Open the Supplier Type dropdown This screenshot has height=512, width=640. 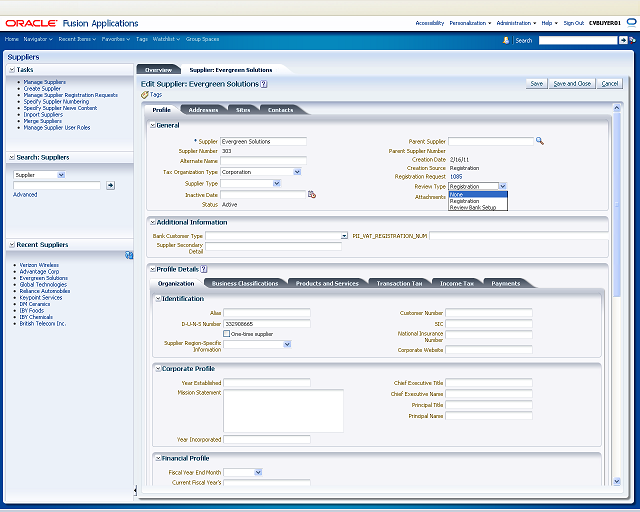[x=277, y=183]
